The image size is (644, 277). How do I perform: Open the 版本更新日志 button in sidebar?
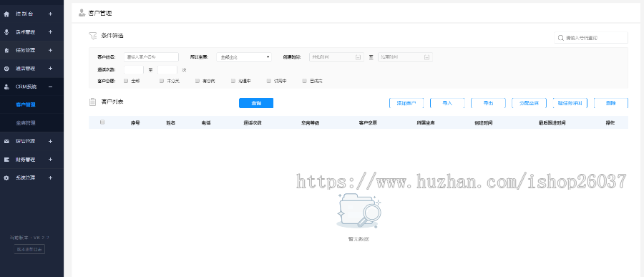(29, 250)
